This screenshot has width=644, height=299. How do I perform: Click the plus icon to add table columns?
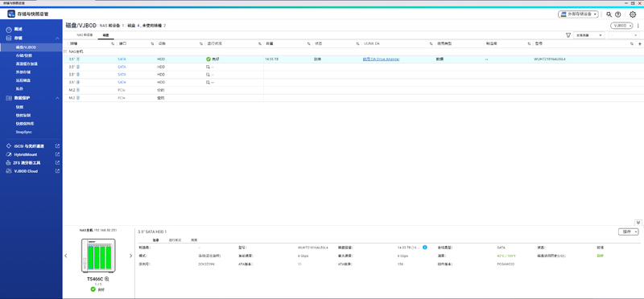click(639, 43)
